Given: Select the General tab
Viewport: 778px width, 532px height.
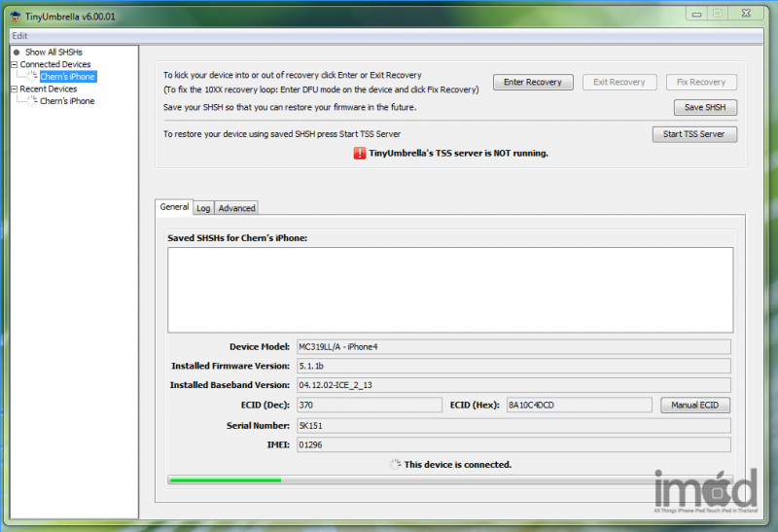Looking at the screenshot, I should coord(174,206).
